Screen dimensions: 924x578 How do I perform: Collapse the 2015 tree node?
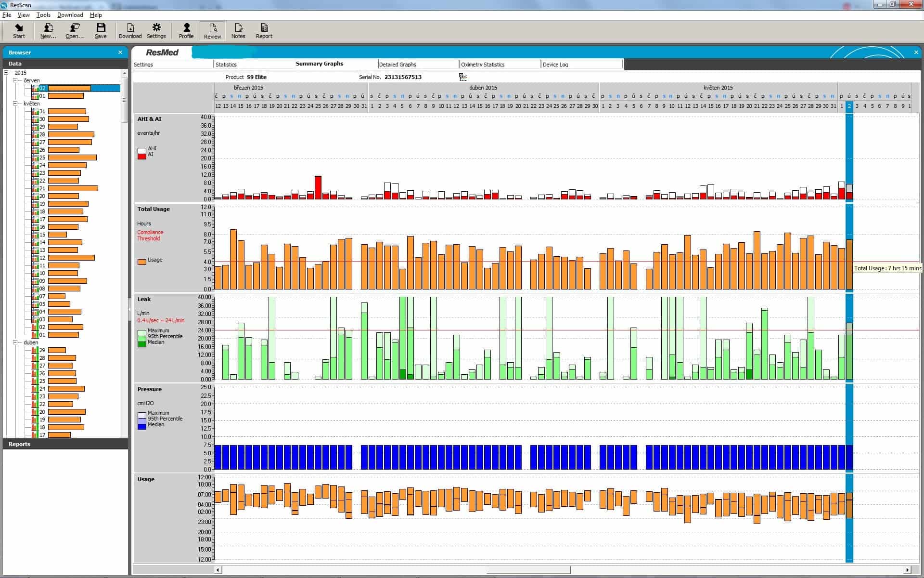pyautogui.click(x=6, y=73)
